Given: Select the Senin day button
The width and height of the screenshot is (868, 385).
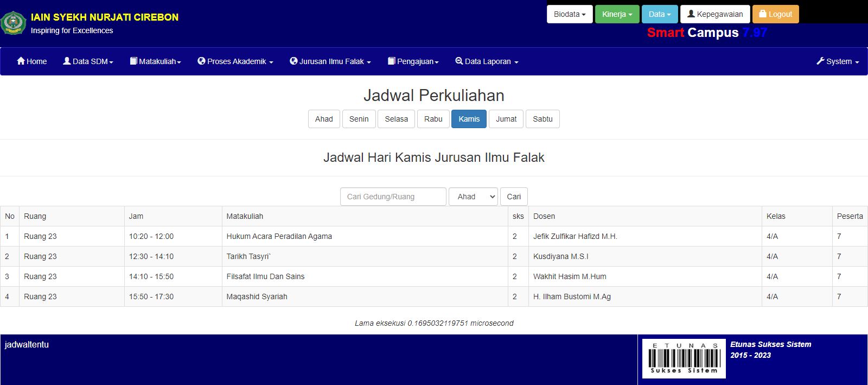Looking at the screenshot, I should coord(359,119).
